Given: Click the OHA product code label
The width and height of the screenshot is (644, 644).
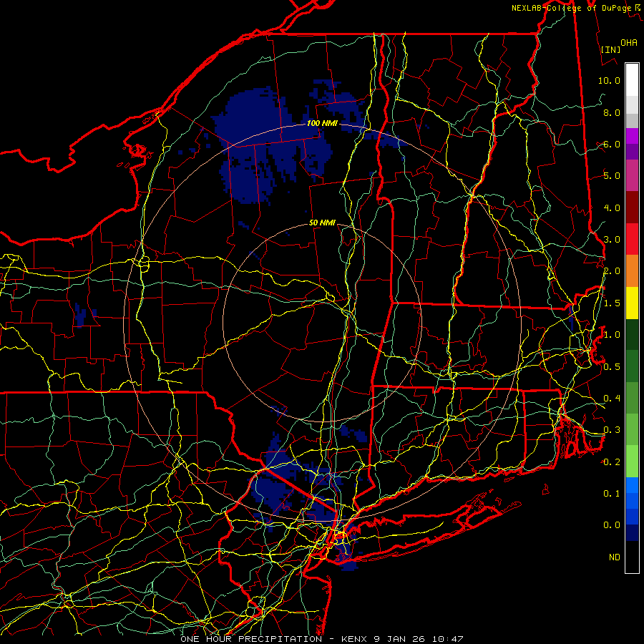Looking at the screenshot, I should point(629,43).
